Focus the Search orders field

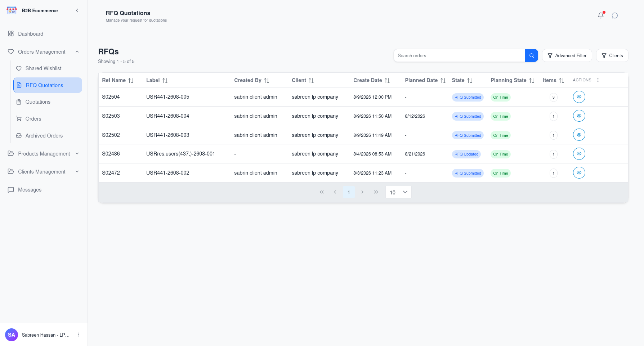pos(459,55)
